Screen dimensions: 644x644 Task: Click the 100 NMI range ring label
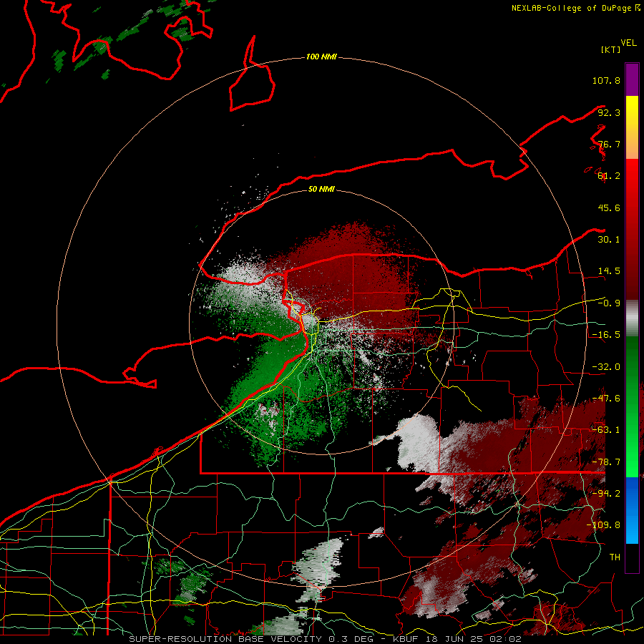coord(321,57)
